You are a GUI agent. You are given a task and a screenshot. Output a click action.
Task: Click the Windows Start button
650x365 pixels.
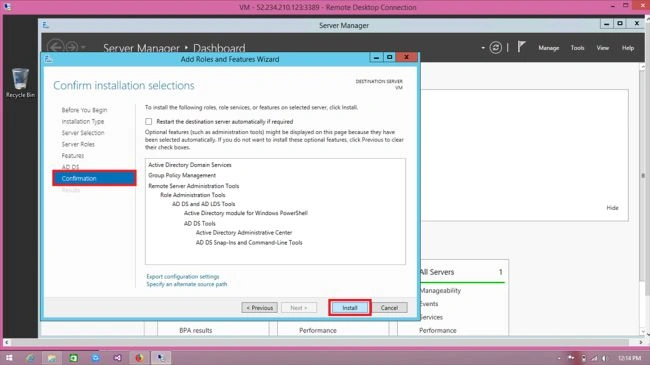point(9,358)
